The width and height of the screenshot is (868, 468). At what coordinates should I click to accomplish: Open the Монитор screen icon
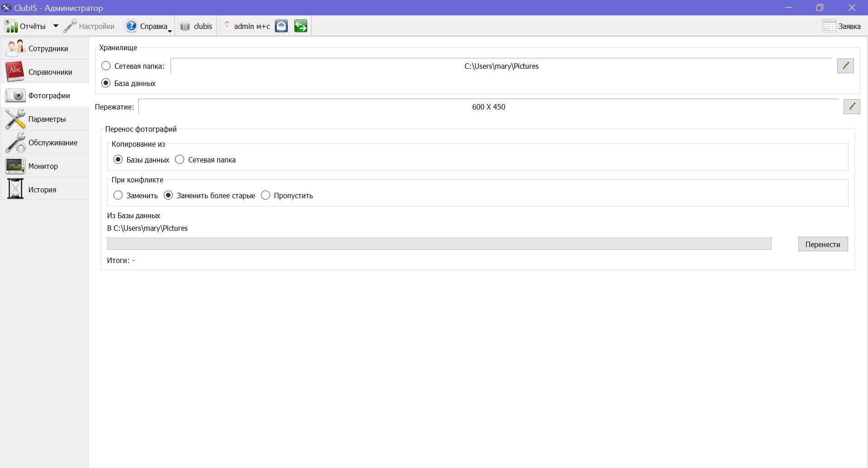(15, 166)
